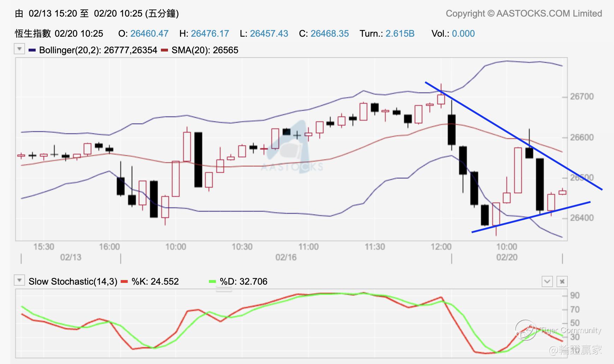Click the 26400 price axis label

click(582, 218)
